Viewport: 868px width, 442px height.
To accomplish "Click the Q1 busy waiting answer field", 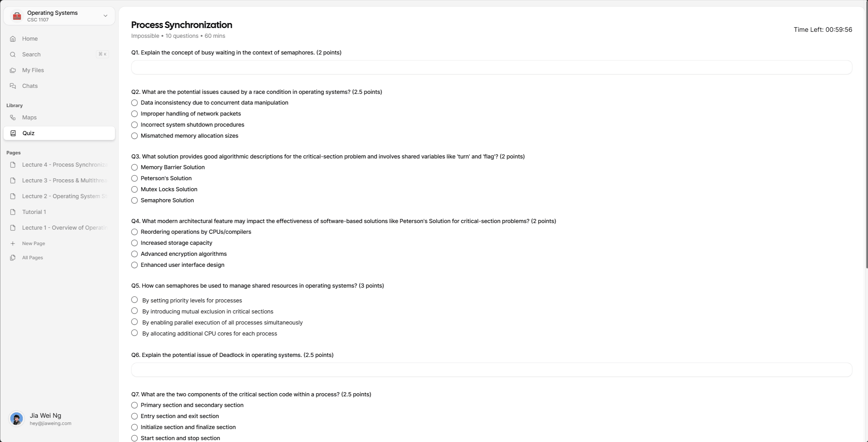I will 492,68.
